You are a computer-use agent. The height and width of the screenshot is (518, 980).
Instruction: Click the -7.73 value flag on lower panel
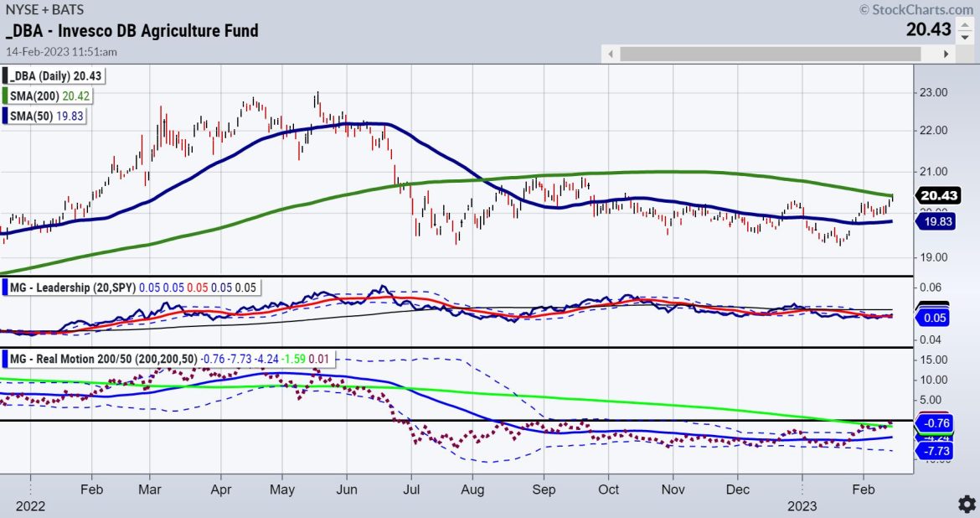click(x=936, y=451)
